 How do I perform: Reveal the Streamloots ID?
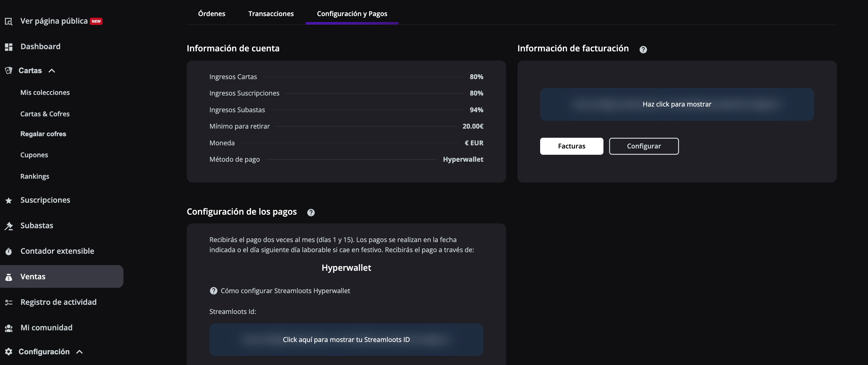tap(346, 340)
